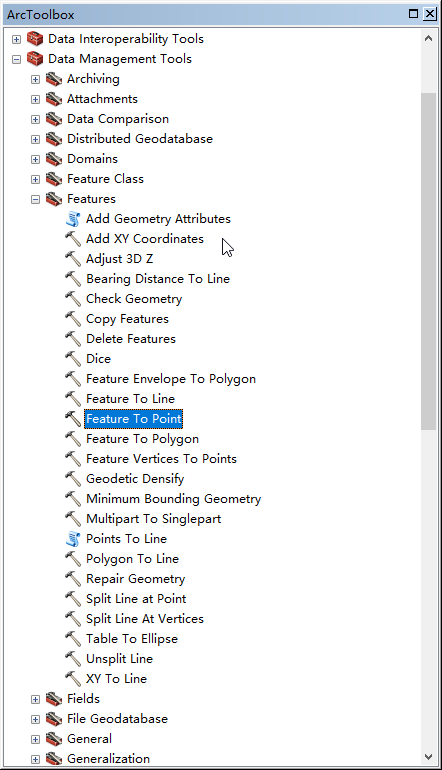Image resolution: width=442 pixels, height=770 pixels.
Task: Collapse the Features toolset
Action: coord(35,199)
